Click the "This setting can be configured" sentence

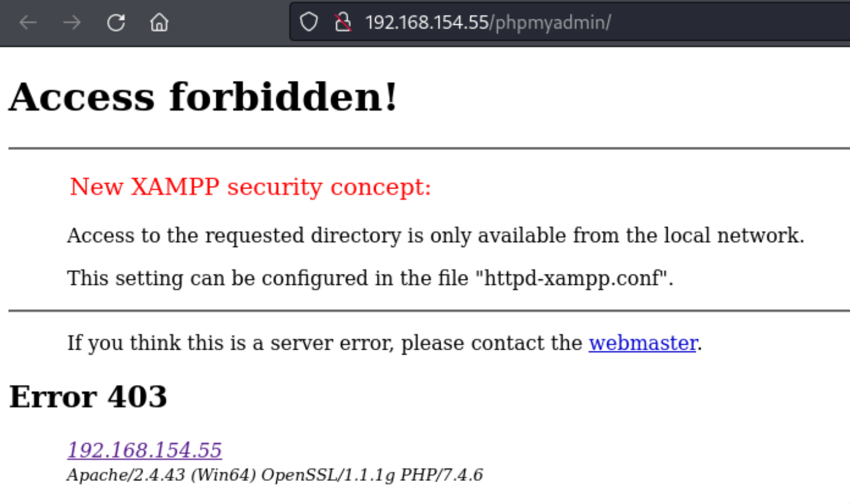tap(268, 278)
